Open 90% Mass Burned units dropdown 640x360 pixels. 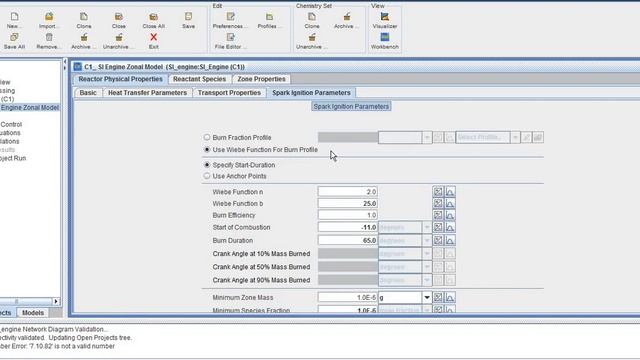click(x=427, y=280)
